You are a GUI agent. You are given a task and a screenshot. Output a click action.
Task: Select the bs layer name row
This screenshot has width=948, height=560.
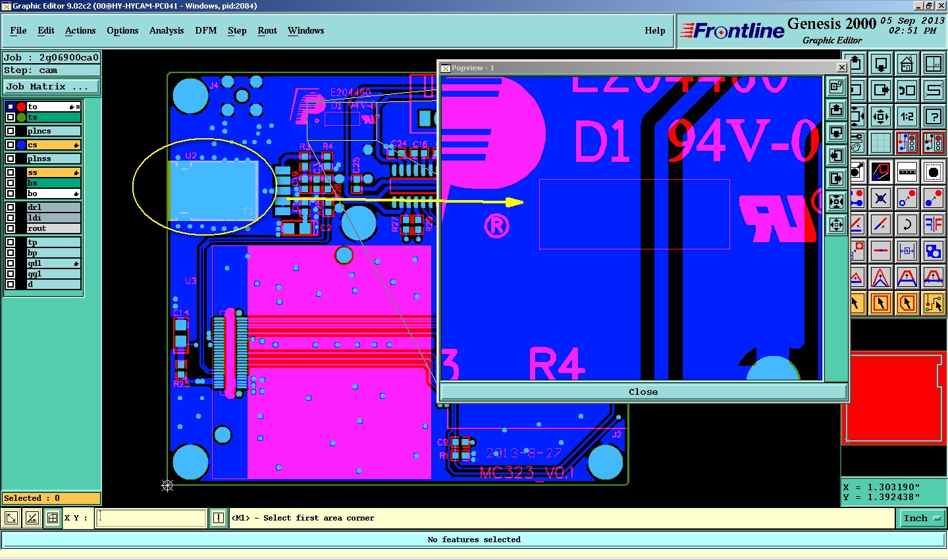pyautogui.click(x=54, y=183)
